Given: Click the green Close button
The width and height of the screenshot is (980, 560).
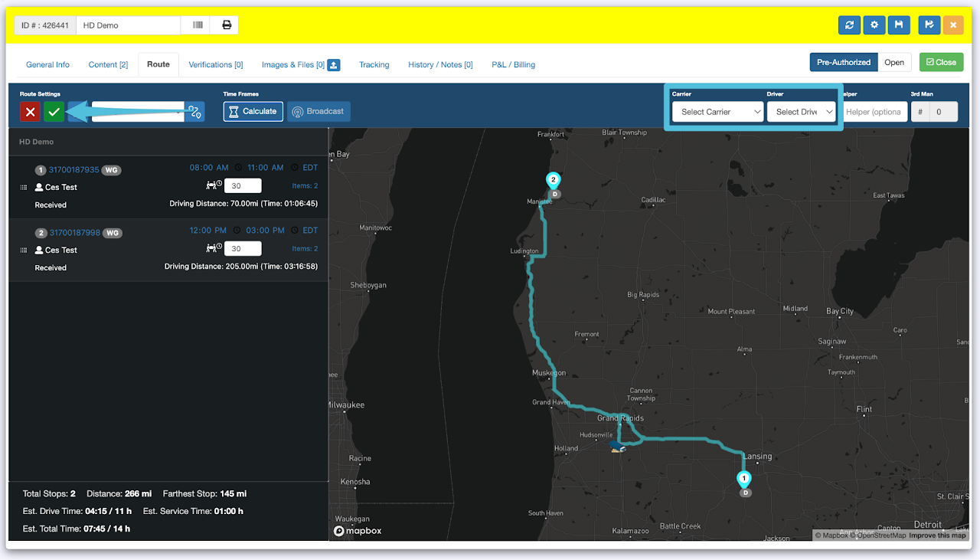Looking at the screenshot, I should [941, 62].
